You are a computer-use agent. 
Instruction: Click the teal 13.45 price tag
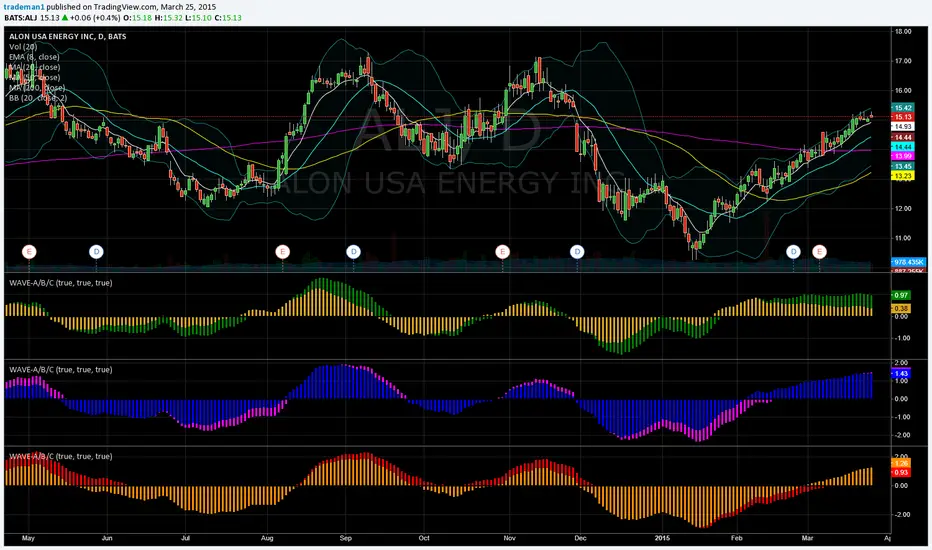pos(902,166)
